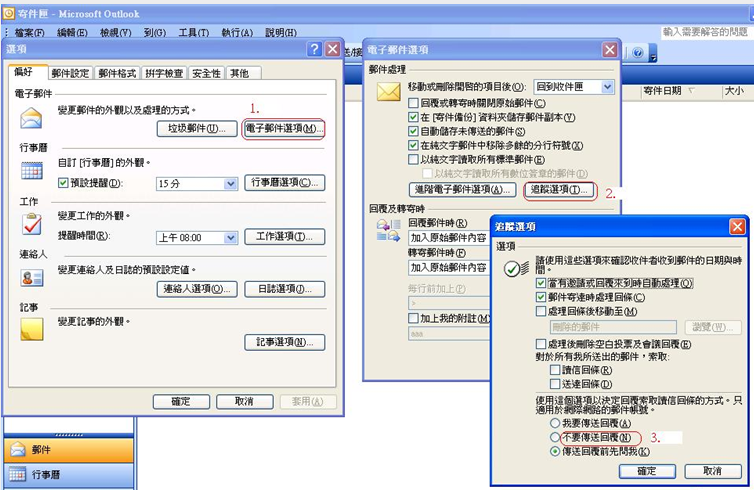Select 傳送回覆前先問我 radio button
This screenshot has width=754, height=490.
[555, 452]
